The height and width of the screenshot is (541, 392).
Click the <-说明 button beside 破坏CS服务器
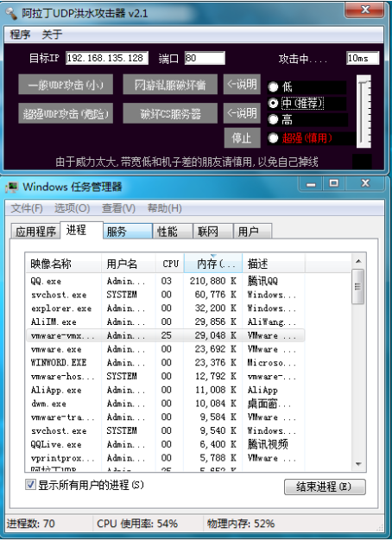point(242,113)
